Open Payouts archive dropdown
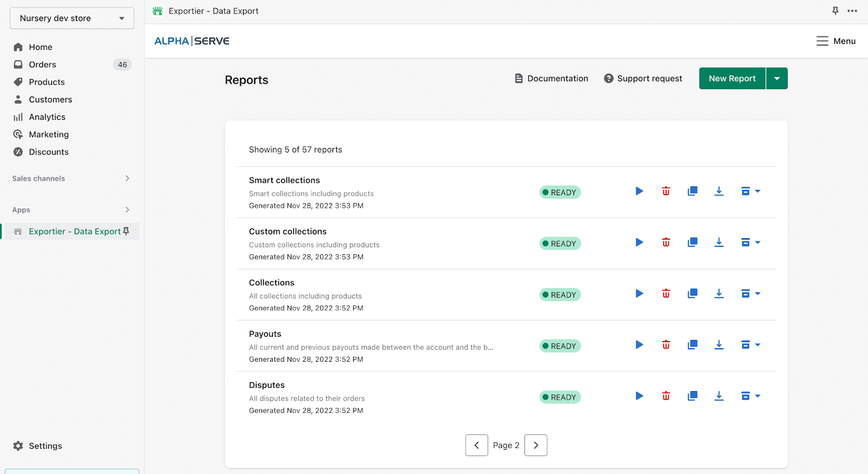The image size is (868, 474). [x=751, y=344]
